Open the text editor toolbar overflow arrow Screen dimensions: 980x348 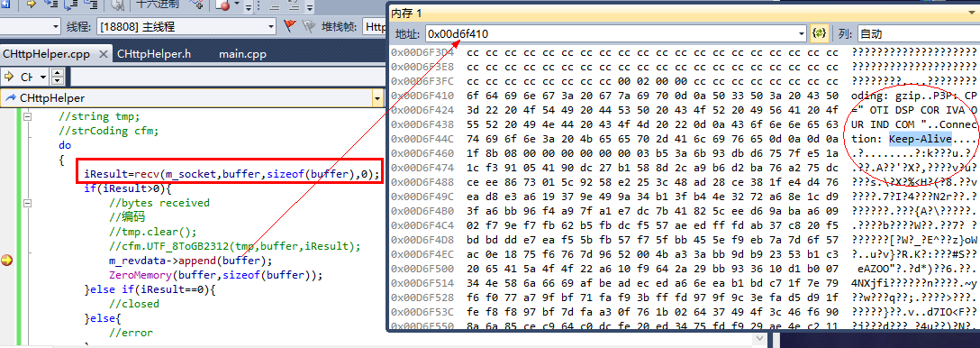[309, 8]
